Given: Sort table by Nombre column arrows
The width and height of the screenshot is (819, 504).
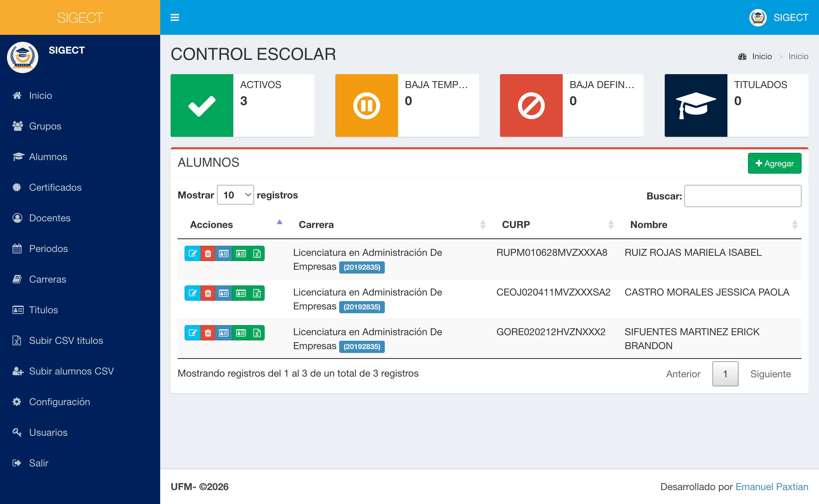Looking at the screenshot, I should point(795,225).
